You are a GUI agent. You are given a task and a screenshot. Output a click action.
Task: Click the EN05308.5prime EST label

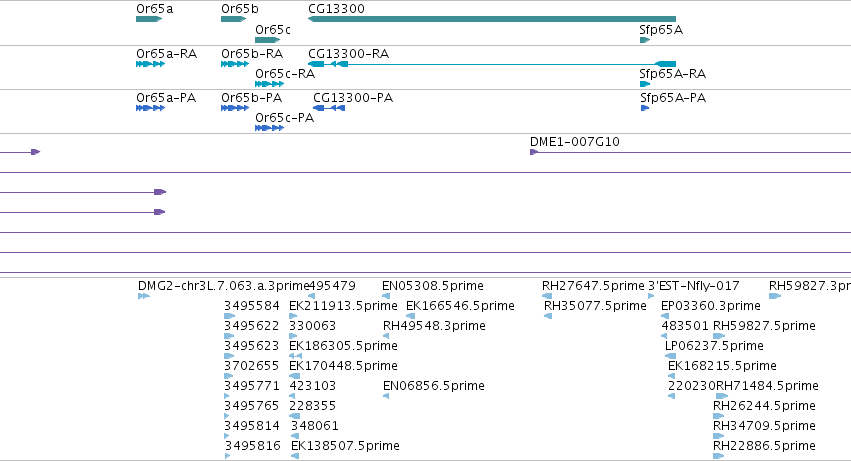click(433, 286)
